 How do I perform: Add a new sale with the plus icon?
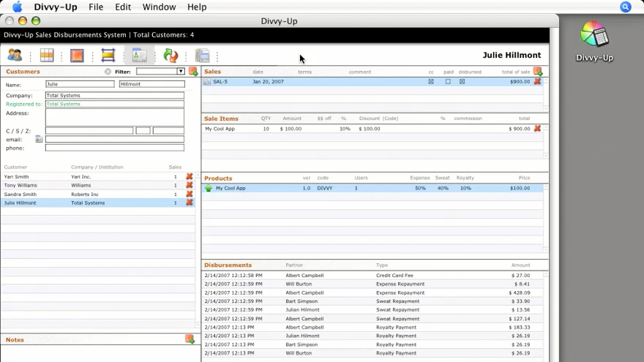click(x=538, y=72)
